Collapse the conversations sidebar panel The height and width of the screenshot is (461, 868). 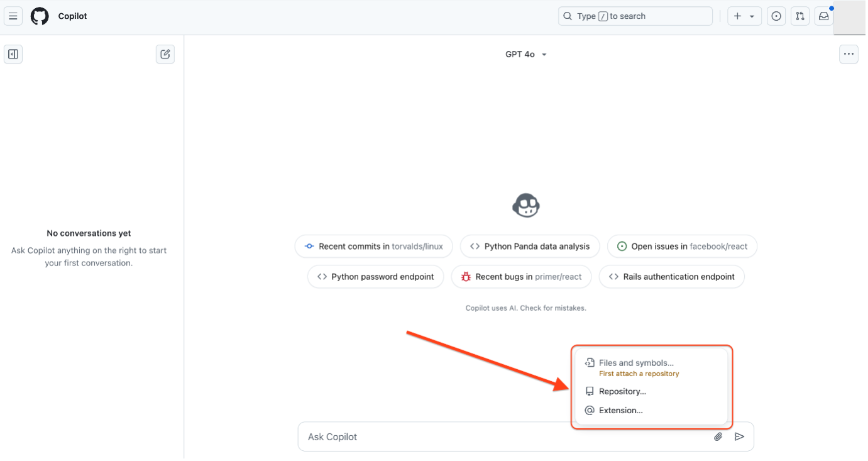tap(13, 54)
